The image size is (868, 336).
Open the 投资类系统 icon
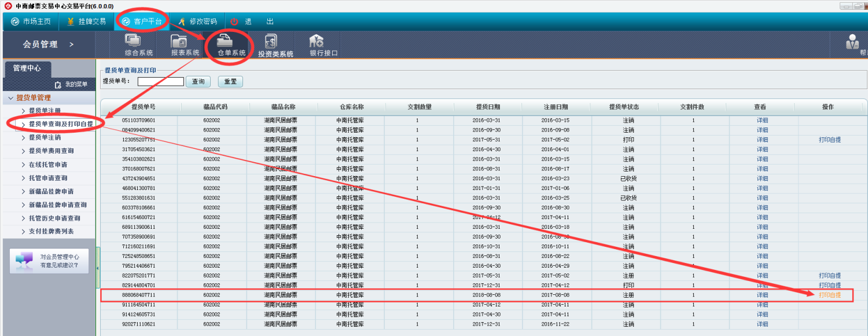tap(271, 42)
